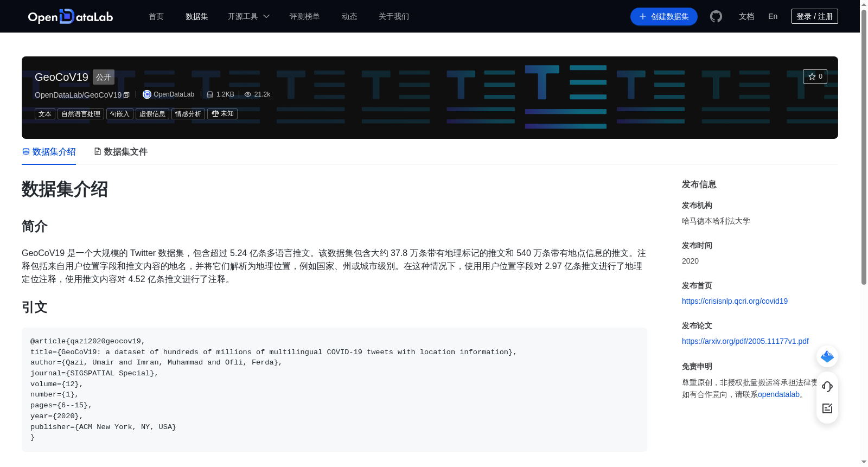The image size is (868, 467).
Task: Click the OpenDataLab logo
Action: coord(71,17)
